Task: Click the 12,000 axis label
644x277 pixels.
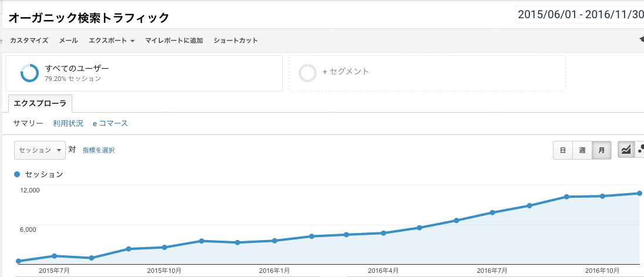Action: pyautogui.click(x=29, y=190)
